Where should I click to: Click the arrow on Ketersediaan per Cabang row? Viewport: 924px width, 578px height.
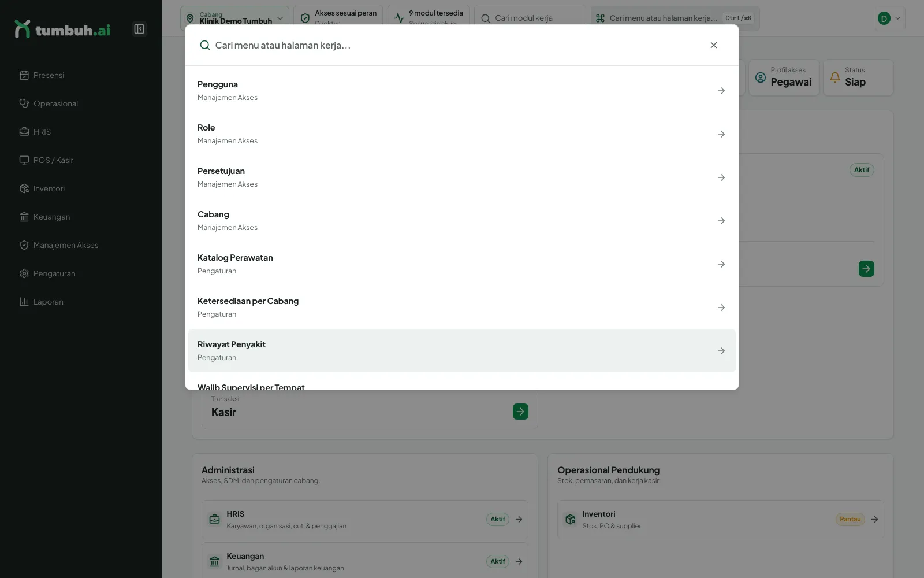(721, 307)
